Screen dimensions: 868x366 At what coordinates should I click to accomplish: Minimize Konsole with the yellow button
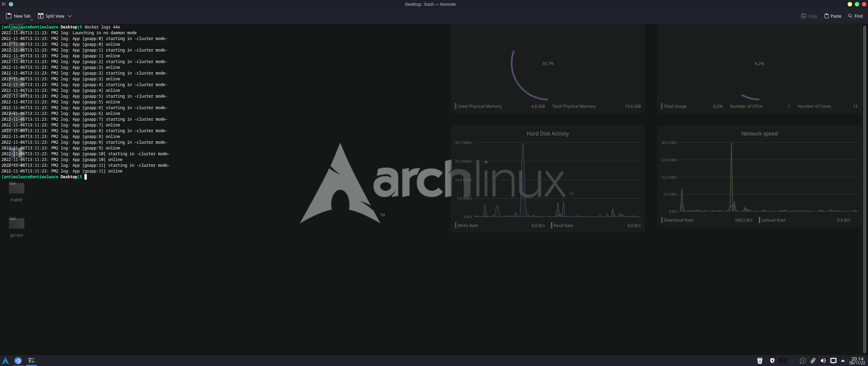pos(850,4)
